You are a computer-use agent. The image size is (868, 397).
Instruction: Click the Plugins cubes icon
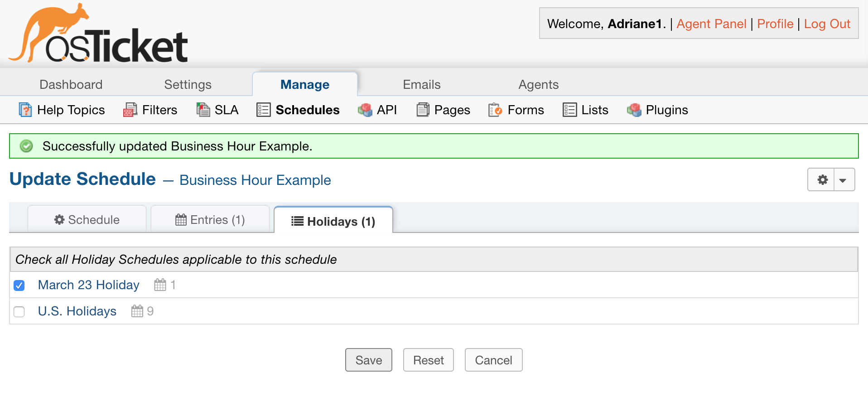click(x=634, y=110)
